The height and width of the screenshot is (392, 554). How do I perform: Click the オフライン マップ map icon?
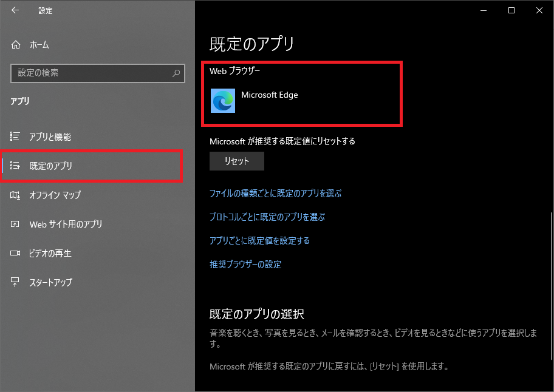(x=15, y=195)
